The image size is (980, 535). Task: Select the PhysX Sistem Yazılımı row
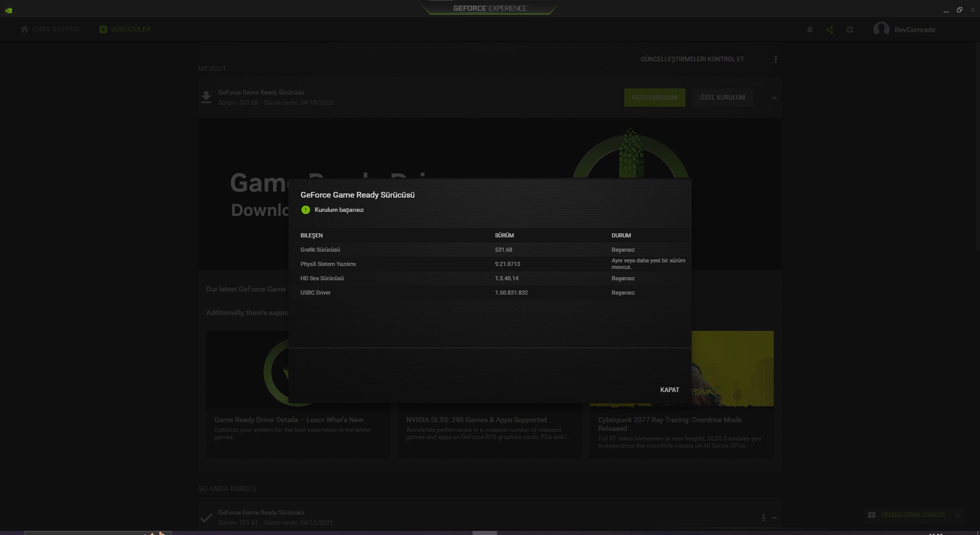coord(490,264)
